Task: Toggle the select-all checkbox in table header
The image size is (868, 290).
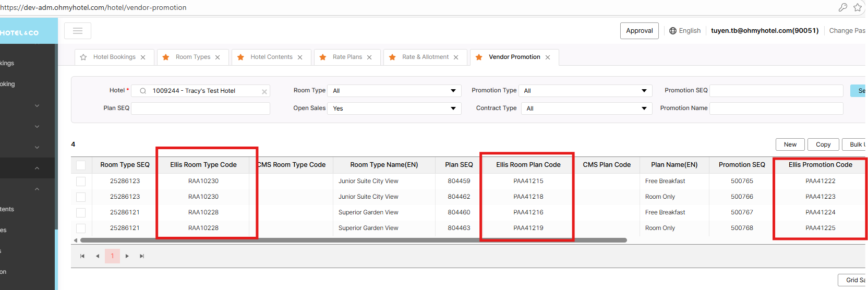Action: pos(81,165)
